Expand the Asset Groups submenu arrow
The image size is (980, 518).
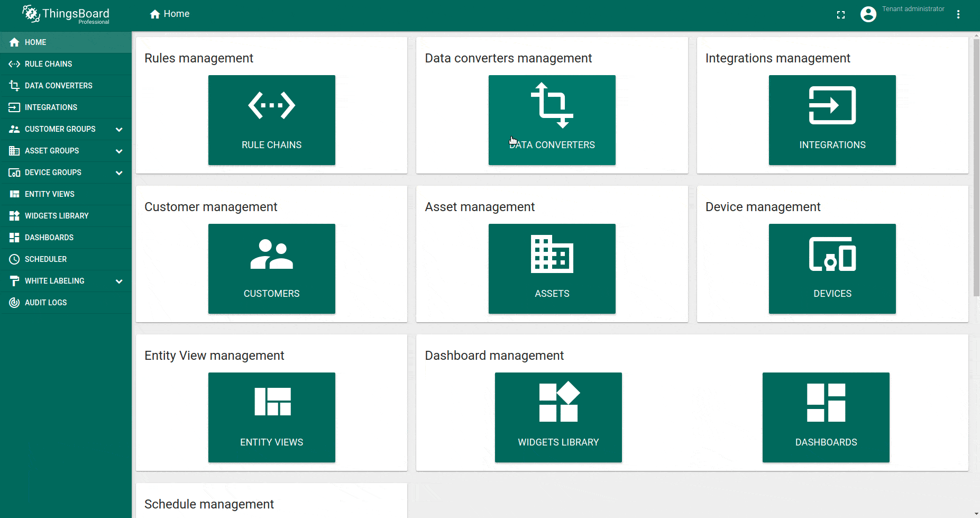coord(119,151)
